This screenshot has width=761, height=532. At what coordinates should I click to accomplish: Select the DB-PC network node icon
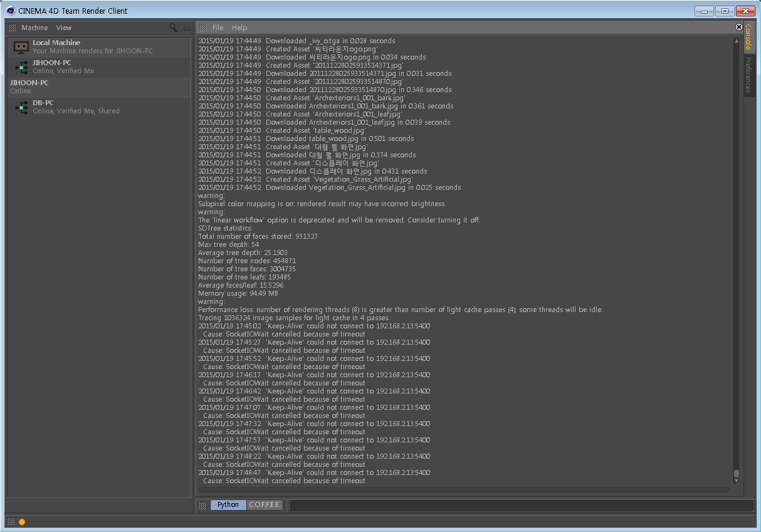(21, 107)
